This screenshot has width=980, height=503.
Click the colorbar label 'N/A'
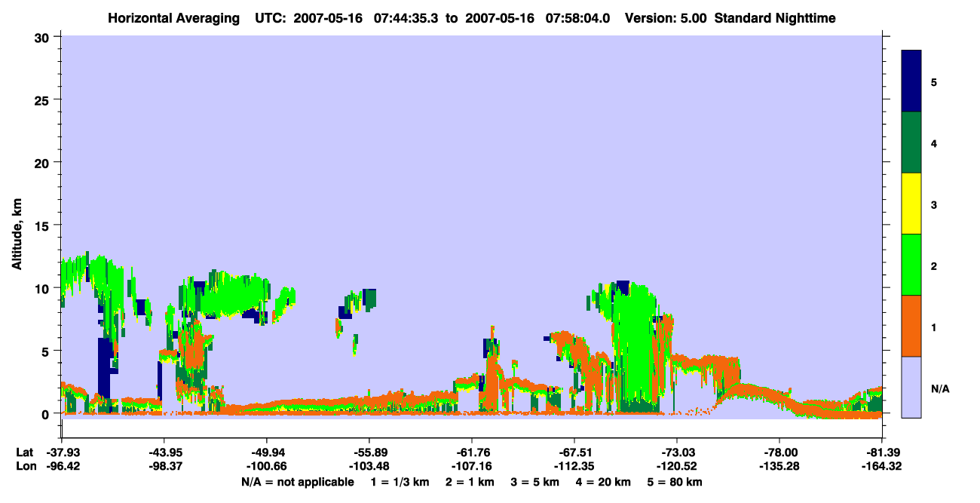(940, 388)
